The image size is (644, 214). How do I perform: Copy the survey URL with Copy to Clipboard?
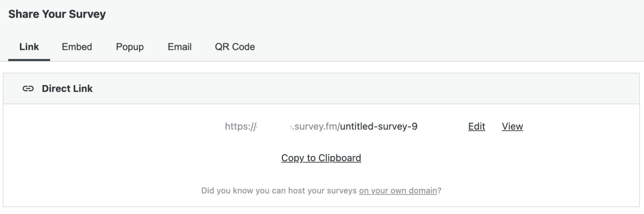point(321,158)
